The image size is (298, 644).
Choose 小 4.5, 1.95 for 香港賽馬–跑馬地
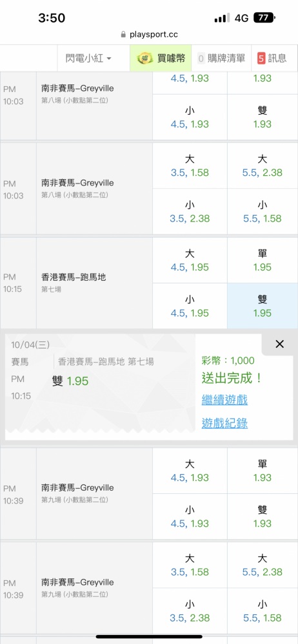coord(190,306)
